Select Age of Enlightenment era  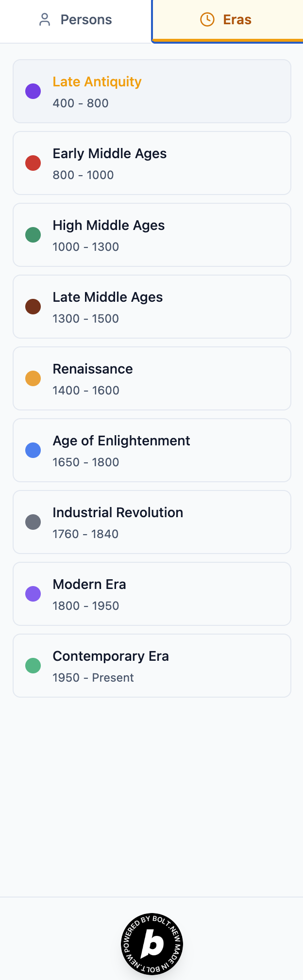coord(152,450)
